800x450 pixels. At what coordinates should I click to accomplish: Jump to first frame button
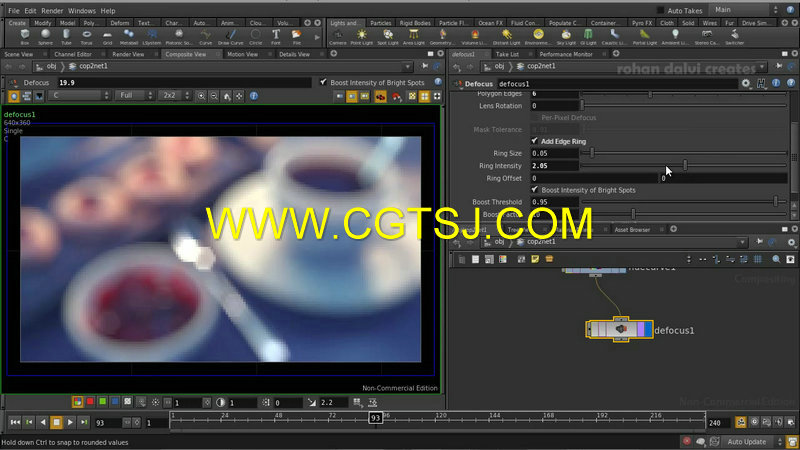click(x=15, y=422)
